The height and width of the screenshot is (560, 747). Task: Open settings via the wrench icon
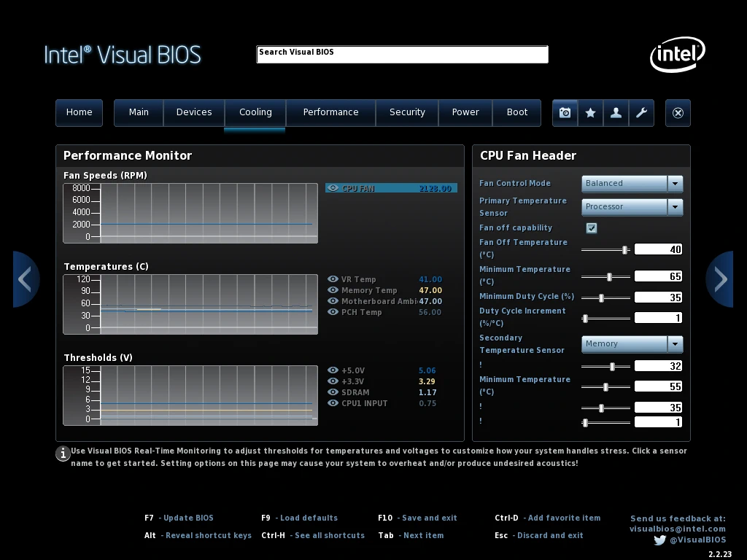pyautogui.click(x=641, y=113)
